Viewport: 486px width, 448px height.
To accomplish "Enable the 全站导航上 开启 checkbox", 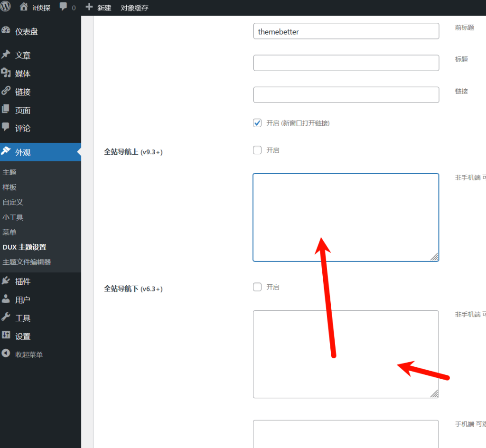I will 257,150.
